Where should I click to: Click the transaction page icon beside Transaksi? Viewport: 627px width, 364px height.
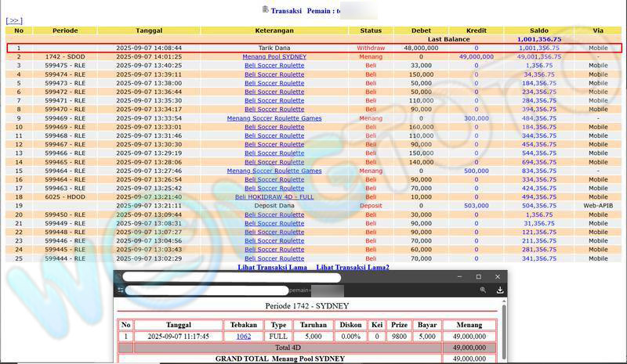266,10
